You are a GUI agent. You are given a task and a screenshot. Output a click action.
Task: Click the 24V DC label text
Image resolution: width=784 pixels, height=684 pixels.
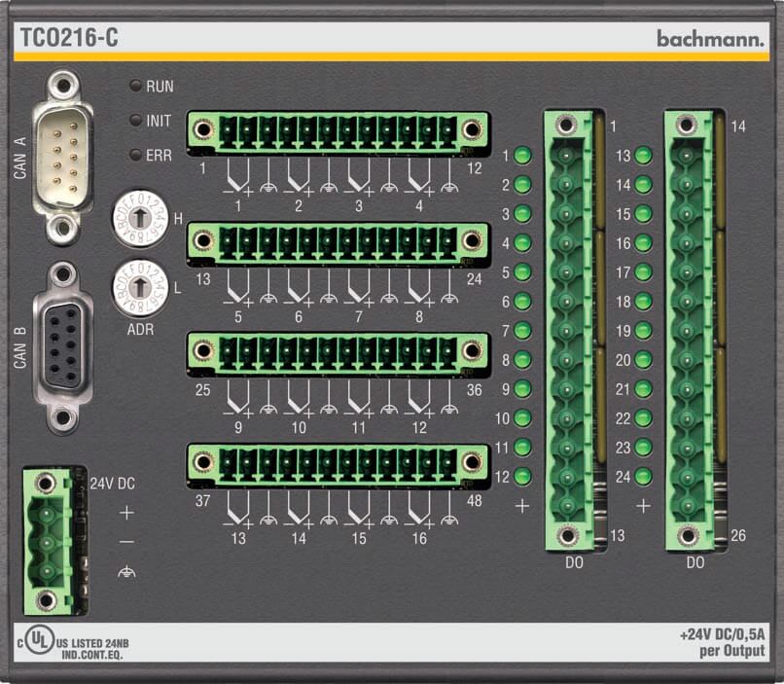[x=113, y=484]
